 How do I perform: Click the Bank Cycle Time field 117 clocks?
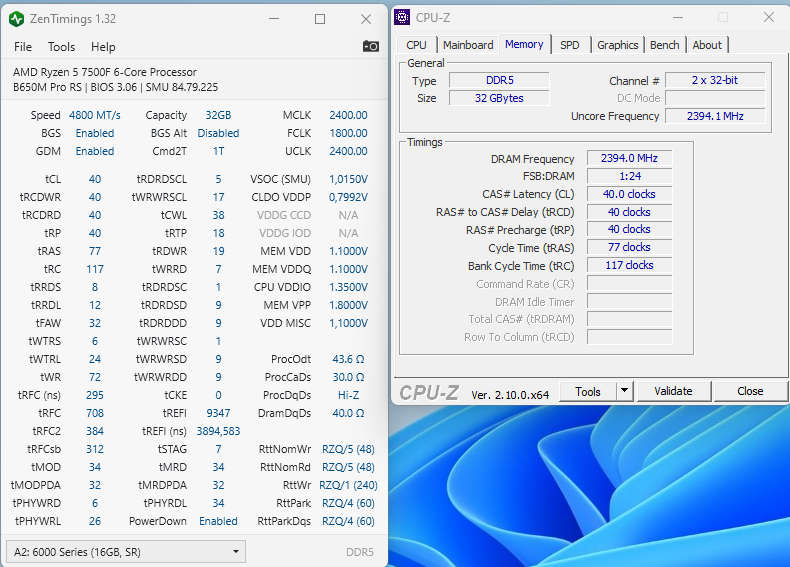[629, 266]
